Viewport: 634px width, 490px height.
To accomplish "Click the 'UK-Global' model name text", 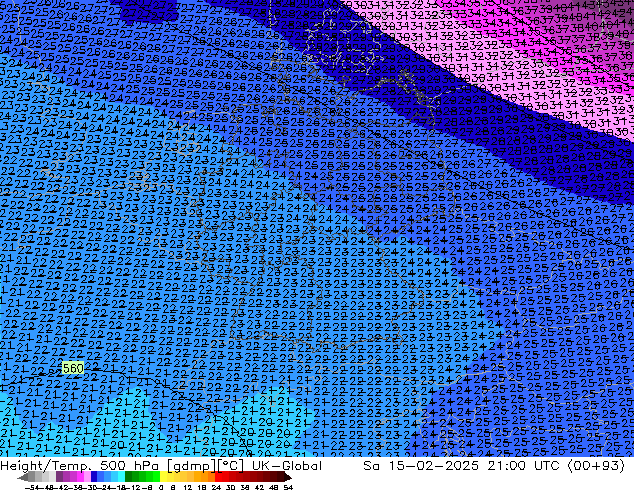I will pos(287,466).
